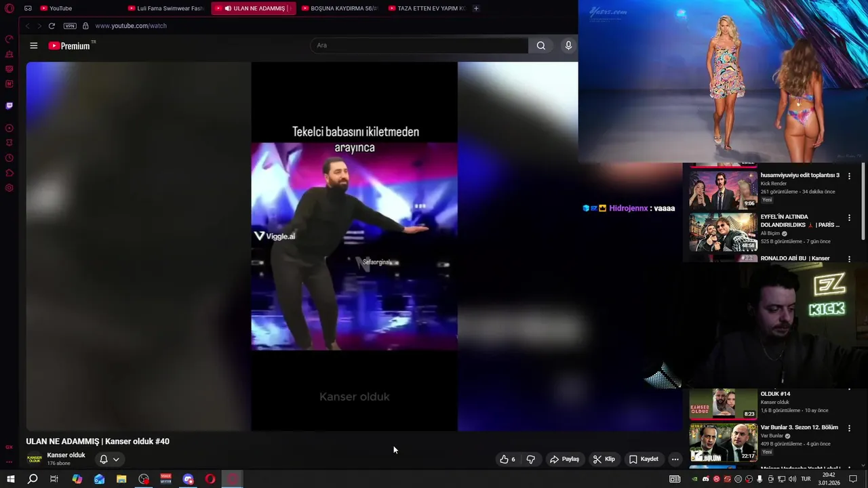The width and height of the screenshot is (868, 488).
Task: Open options for 'husamviyuviyu edit toplantısı 3'
Action: 849,176
